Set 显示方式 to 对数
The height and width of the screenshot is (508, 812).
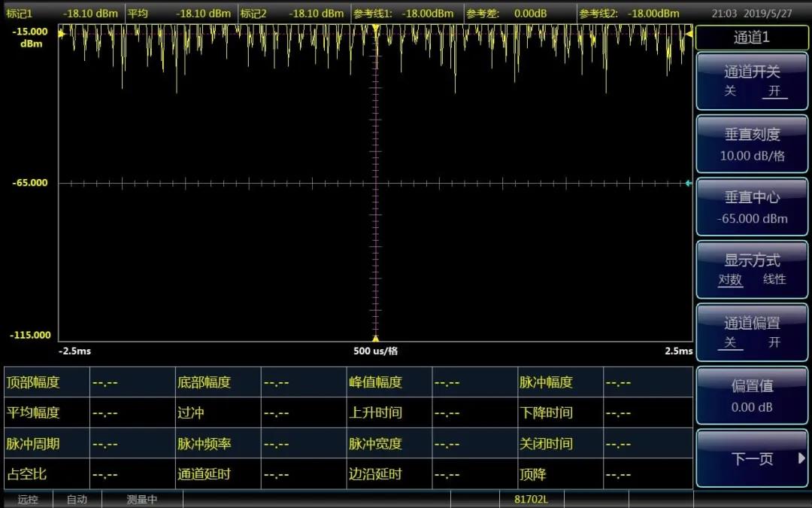pos(730,279)
